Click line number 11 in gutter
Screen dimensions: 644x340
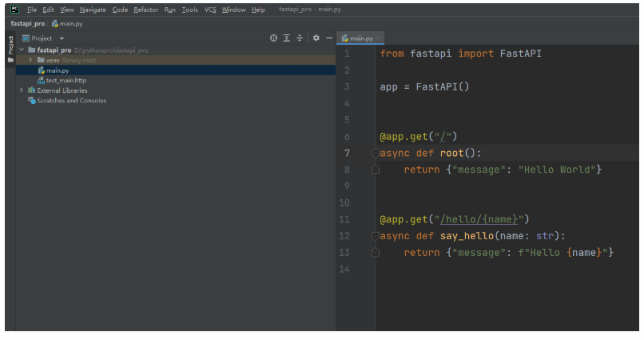[344, 219]
